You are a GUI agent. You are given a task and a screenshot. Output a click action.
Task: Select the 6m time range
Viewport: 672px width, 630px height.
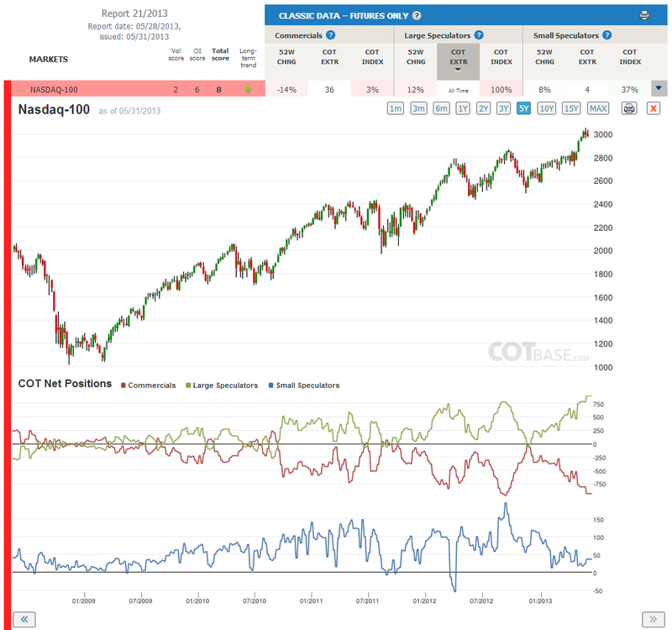[x=441, y=108]
